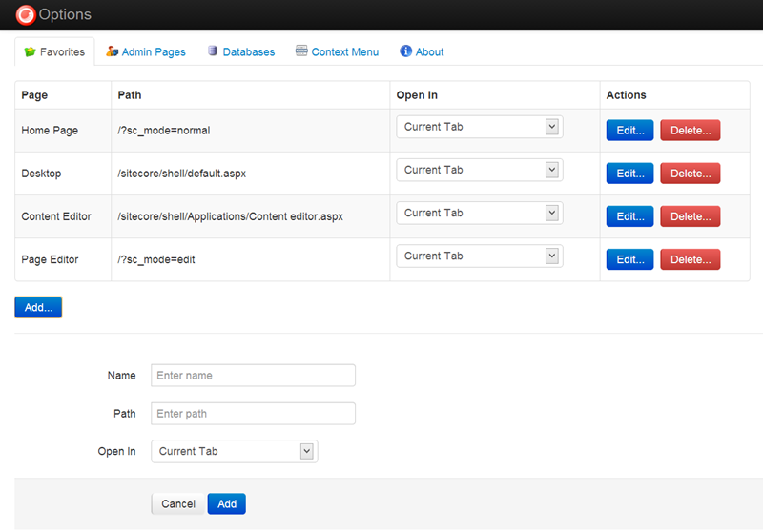Delete the Page Editor favorite
The width and height of the screenshot is (763, 532).
coord(690,259)
